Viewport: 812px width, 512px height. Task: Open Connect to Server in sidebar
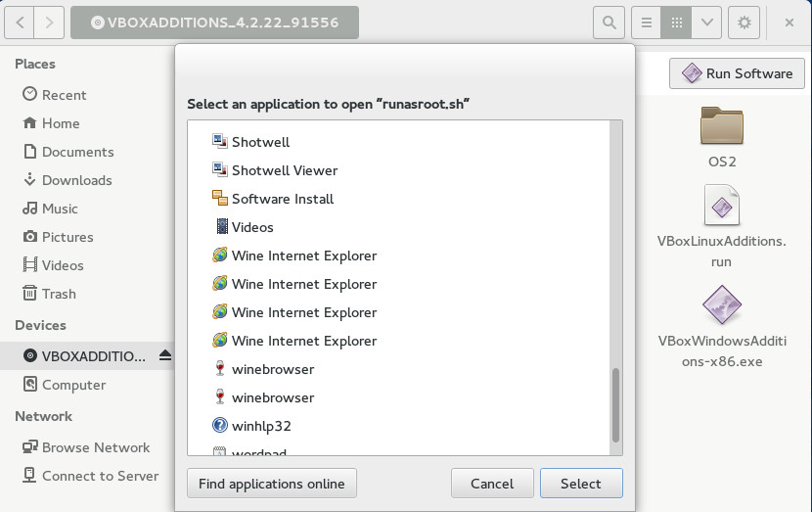coord(87,476)
